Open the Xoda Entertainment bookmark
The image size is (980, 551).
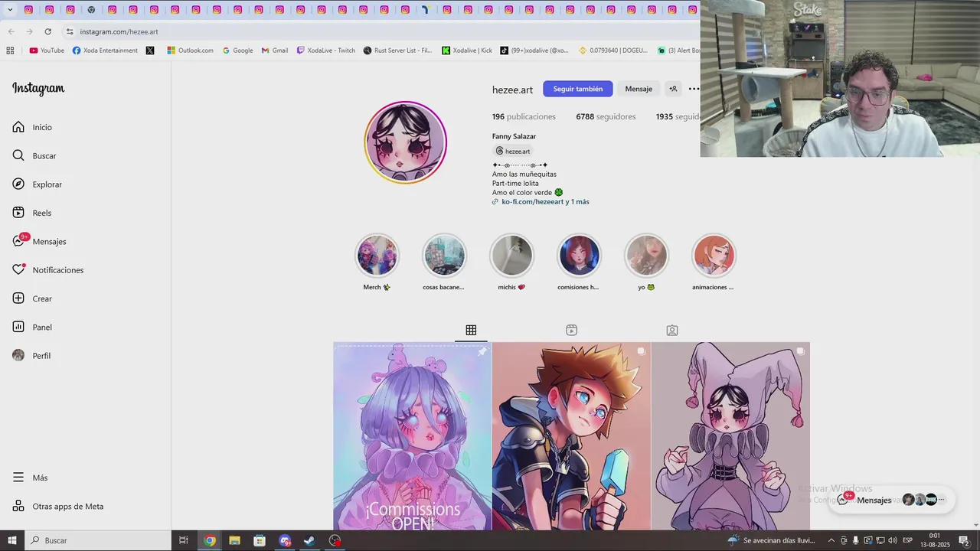point(105,51)
